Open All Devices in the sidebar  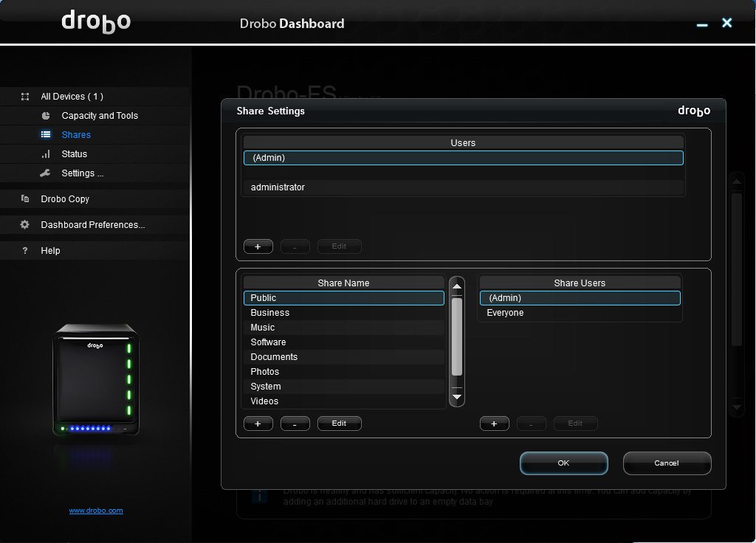click(x=72, y=97)
